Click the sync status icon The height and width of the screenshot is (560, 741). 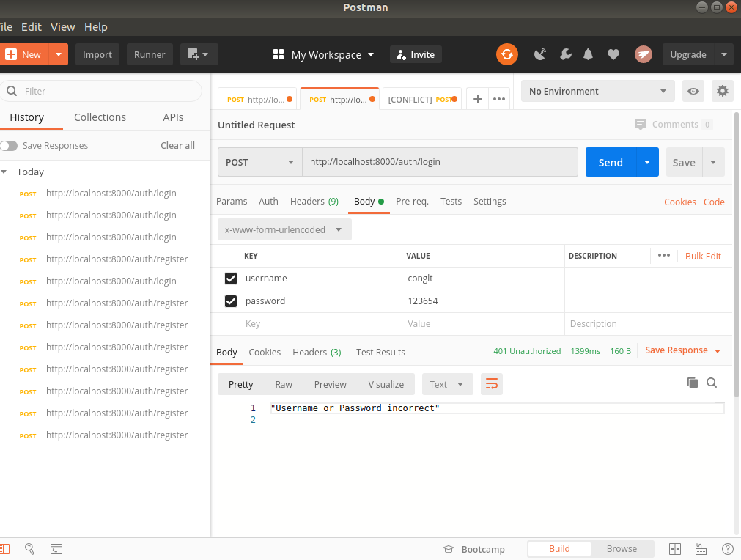[x=506, y=54]
